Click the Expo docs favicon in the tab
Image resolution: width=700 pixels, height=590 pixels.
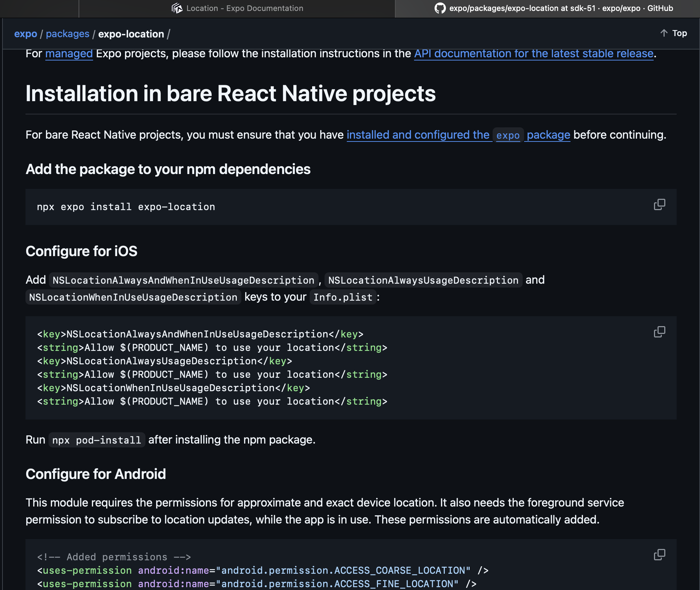(177, 8)
